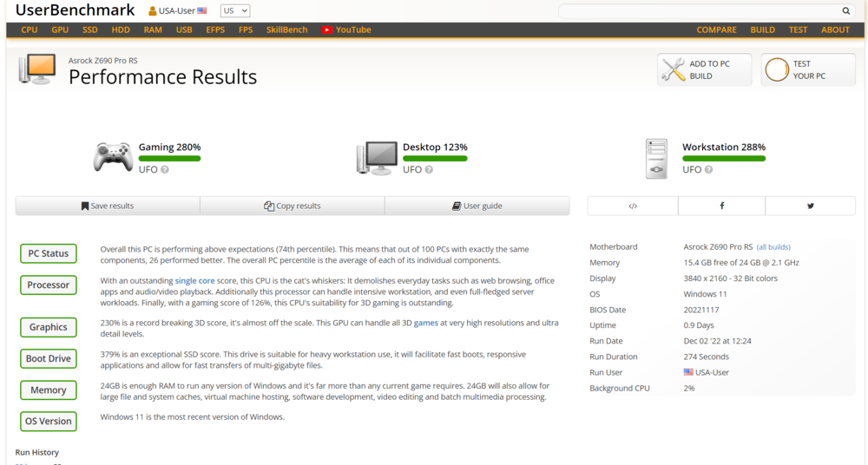The image size is (868, 465).
Task: Open the USB menu
Action: (184, 29)
